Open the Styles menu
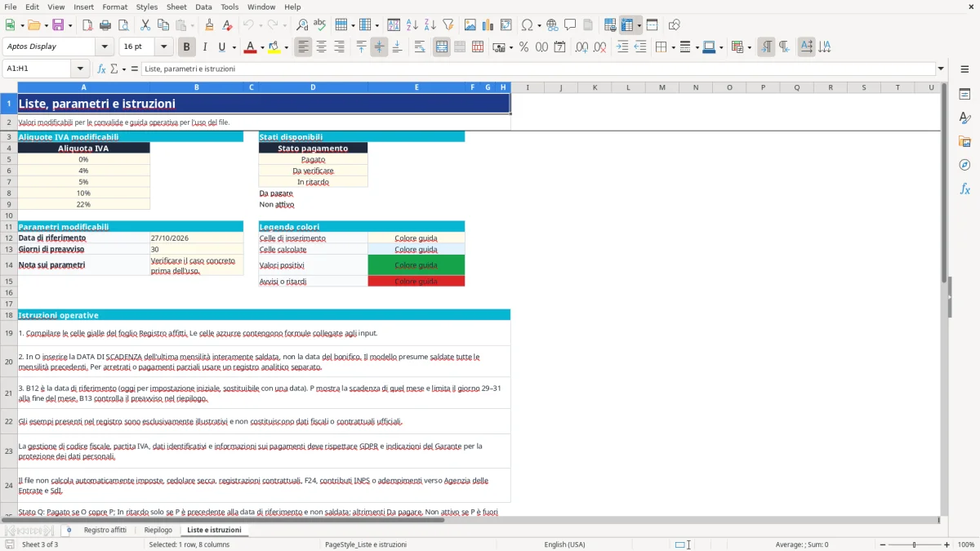This screenshot has width=980, height=551. point(147,7)
